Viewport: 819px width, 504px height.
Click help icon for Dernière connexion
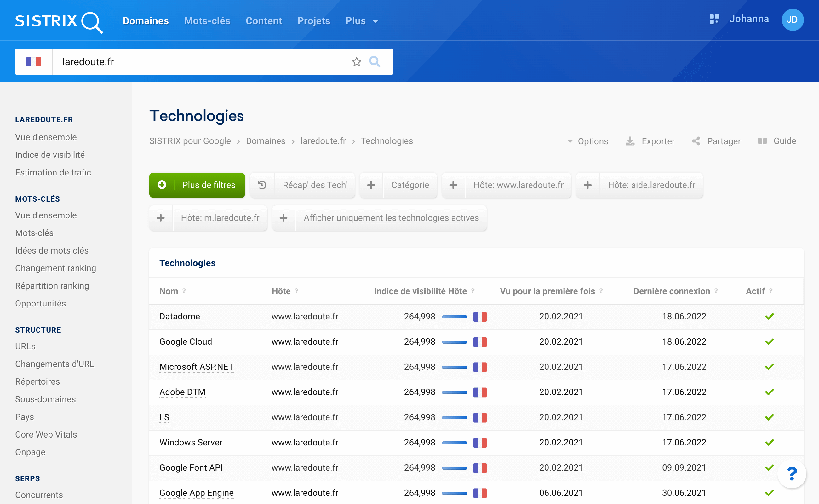click(x=716, y=291)
